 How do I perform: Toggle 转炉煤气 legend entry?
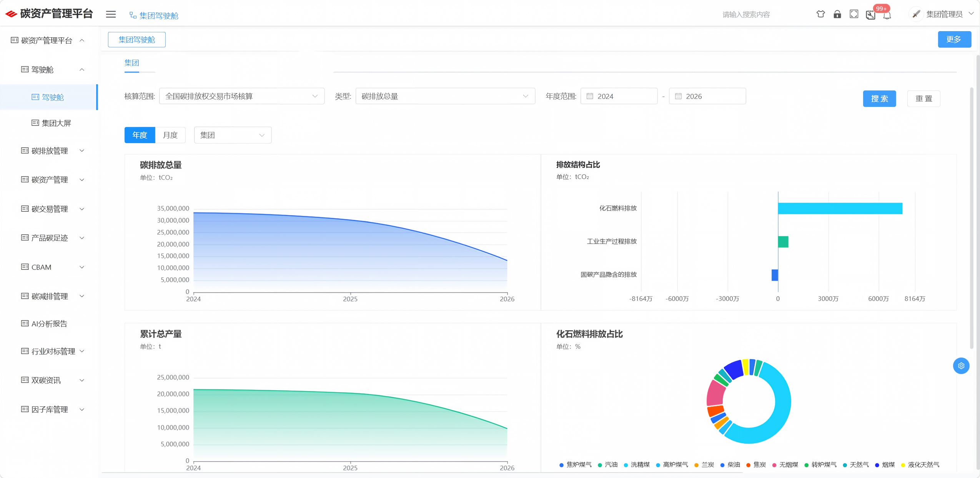[820, 465]
